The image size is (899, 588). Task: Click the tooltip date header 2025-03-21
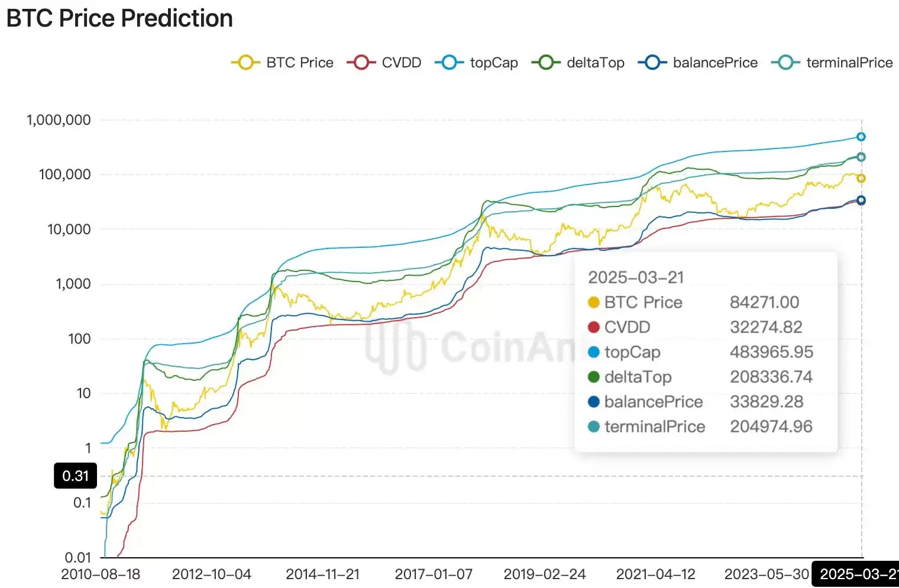tap(636, 277)
